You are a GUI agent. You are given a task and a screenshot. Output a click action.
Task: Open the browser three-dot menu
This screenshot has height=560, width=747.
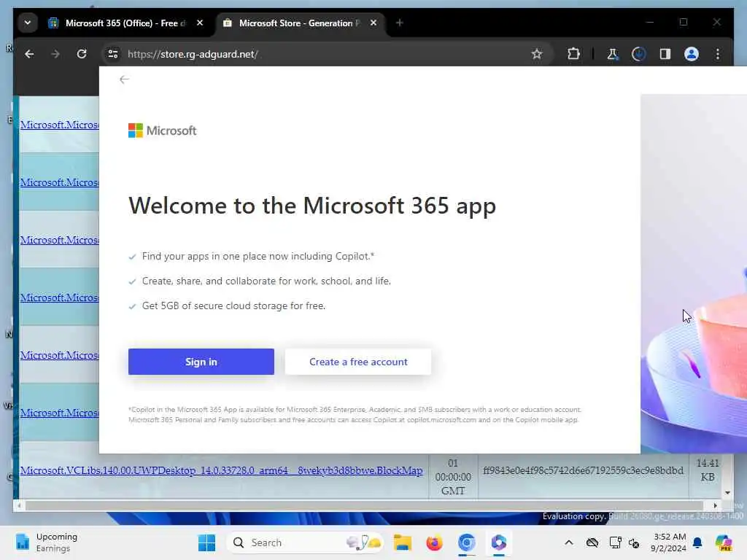[x=718, y=54]
